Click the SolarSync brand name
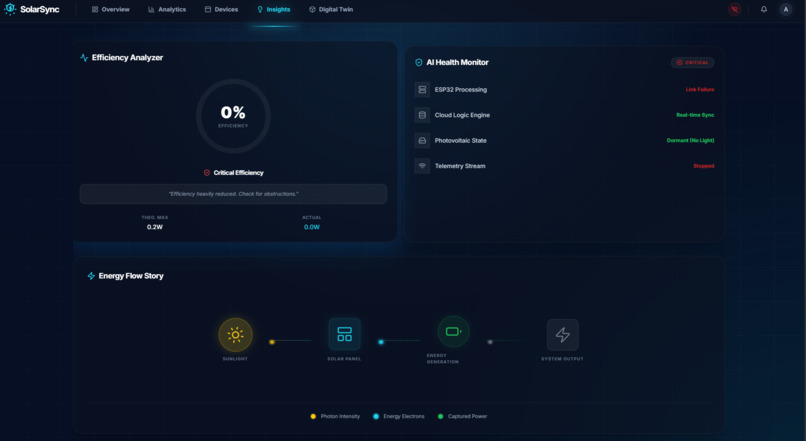The image size is (806, 441). 40,9
